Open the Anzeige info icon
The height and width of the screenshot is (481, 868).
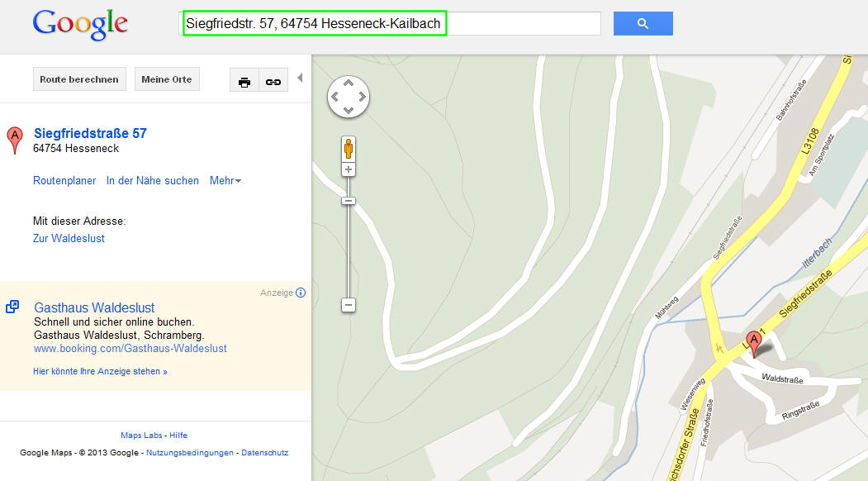coord(301,293)
